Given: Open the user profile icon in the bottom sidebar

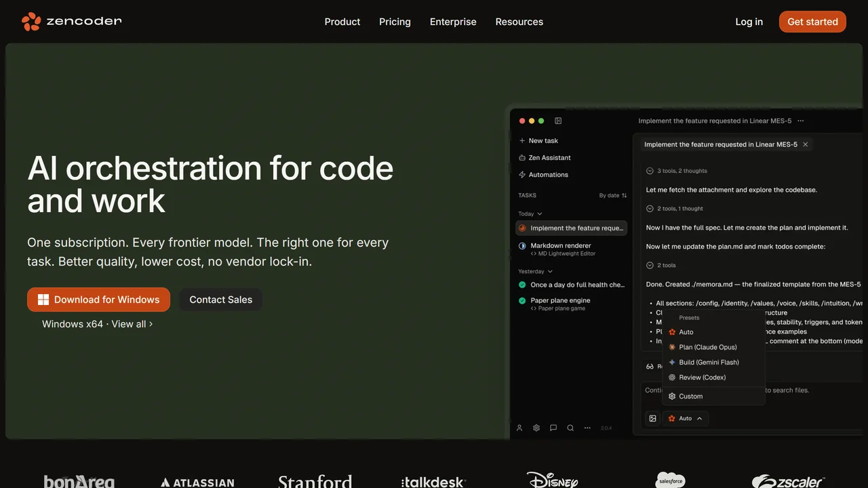Looking at the screenshot, I should click(x=519, y=428).
